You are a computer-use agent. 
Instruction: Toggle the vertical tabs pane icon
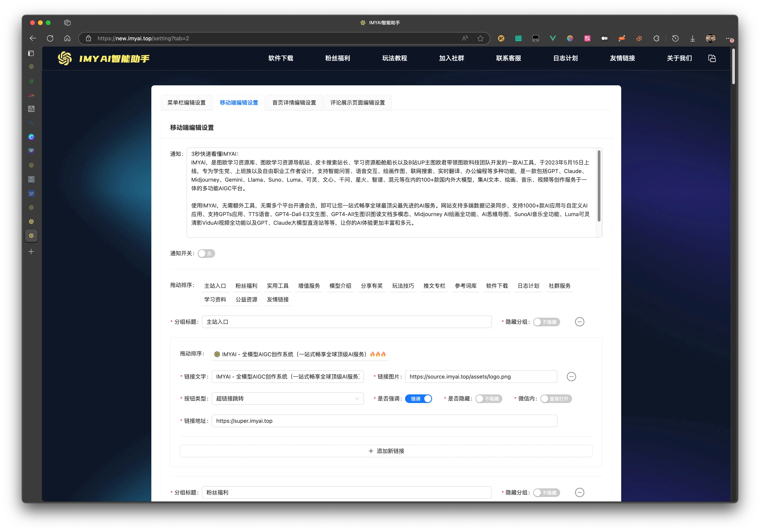coord(31,53)
